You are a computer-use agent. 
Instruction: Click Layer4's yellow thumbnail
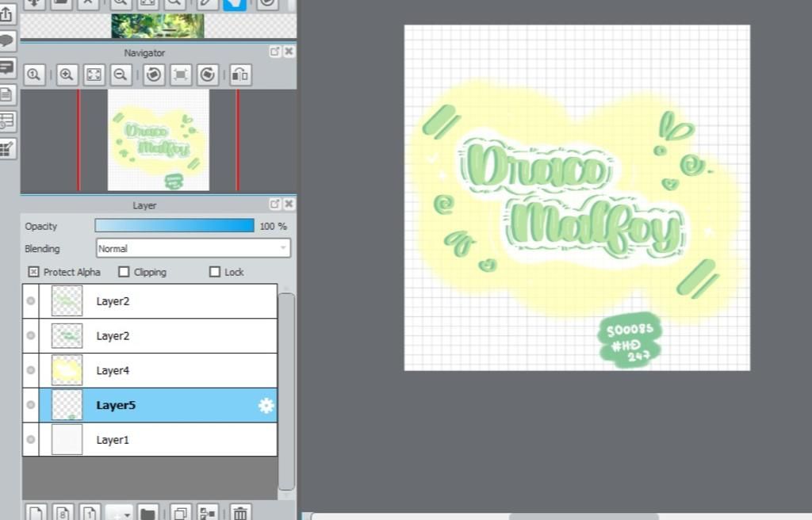[67, 370]
